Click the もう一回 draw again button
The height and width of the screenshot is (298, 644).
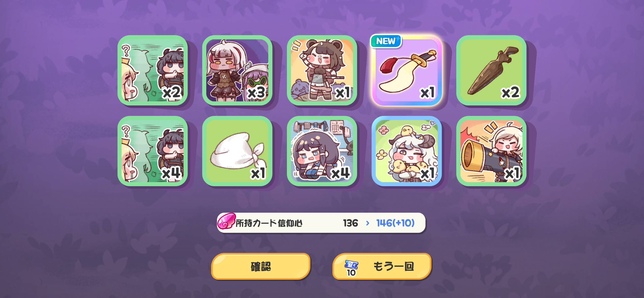click(382, 266)
